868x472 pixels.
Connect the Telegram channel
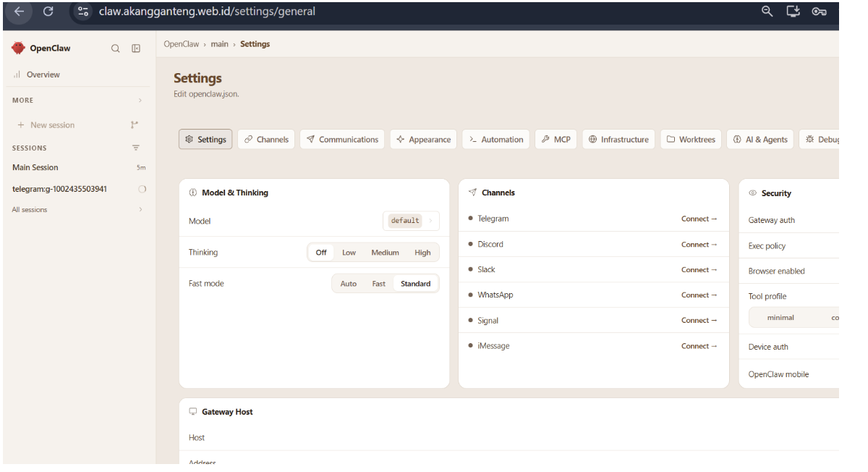coord(699,219)
